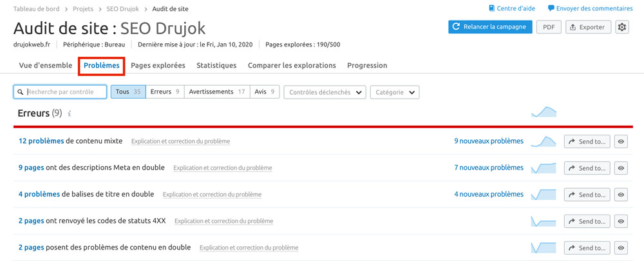The width and height of the screenshot is (644, 261).
Task: Open explanation link for contenu mixte
Action: tap(181, 141)
